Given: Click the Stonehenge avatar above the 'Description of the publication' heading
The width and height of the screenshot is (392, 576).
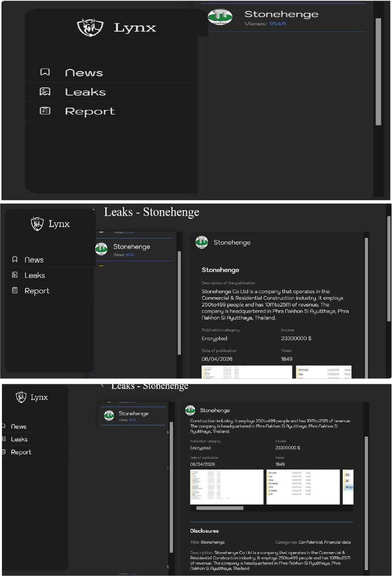Looking at the screenshot, I should point(201,242).
